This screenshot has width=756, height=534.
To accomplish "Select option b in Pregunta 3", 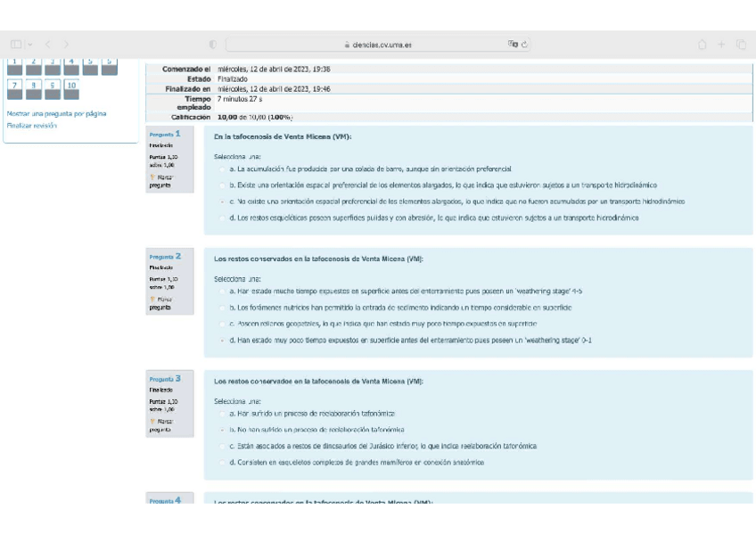I will click(222, 430).
